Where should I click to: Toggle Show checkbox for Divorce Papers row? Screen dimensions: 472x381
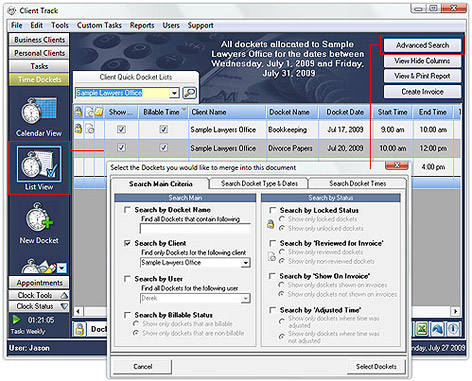tap(121, 147)
